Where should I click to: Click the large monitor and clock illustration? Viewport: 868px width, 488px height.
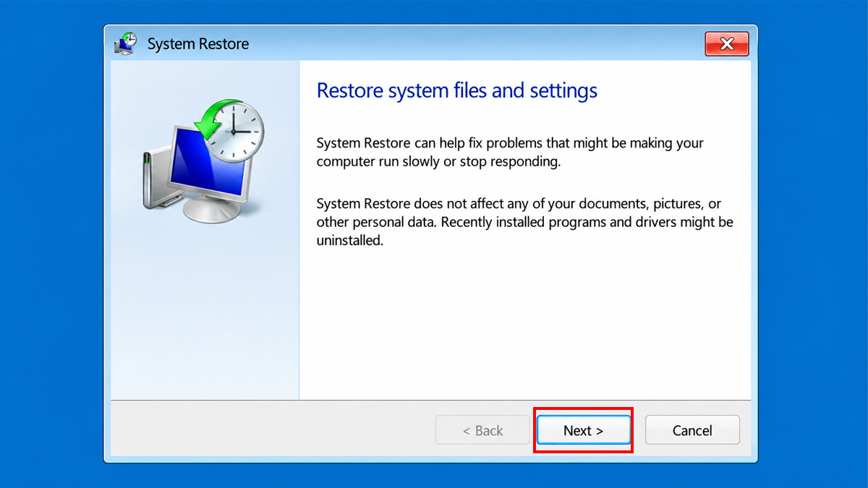[x=203, y=160]
